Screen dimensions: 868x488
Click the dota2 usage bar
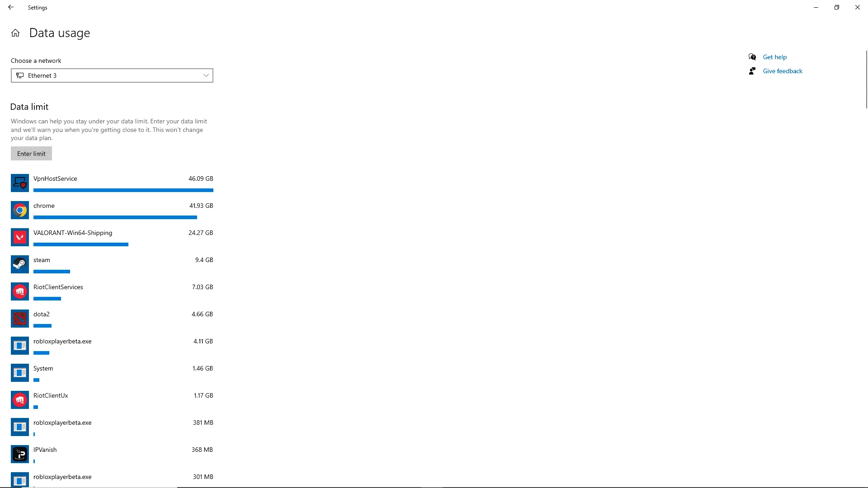(42, 326)
